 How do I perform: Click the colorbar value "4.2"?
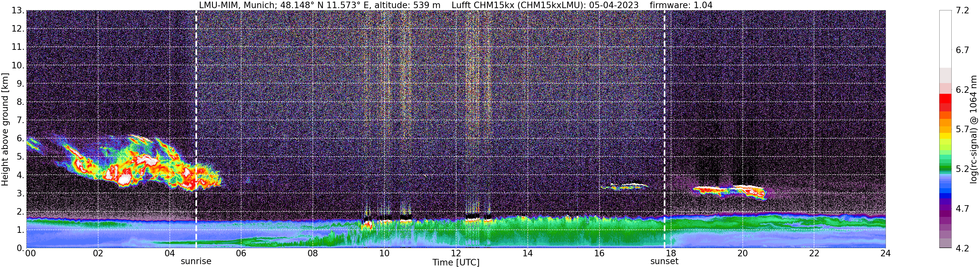(963, 248)
